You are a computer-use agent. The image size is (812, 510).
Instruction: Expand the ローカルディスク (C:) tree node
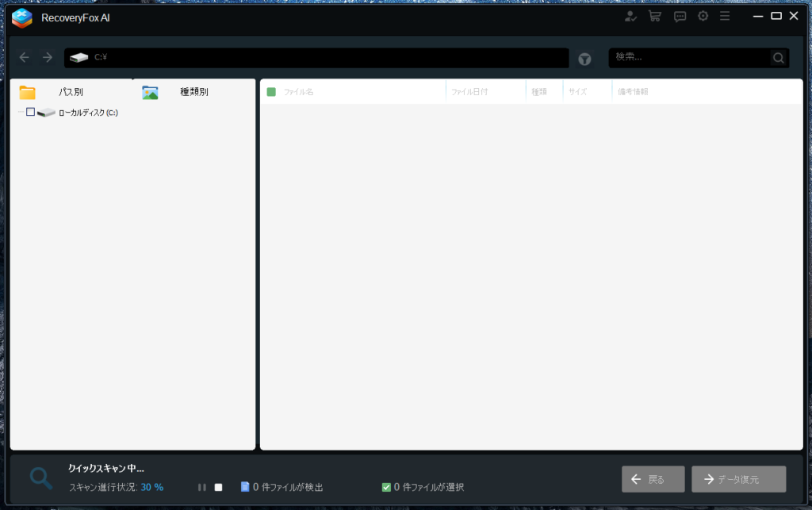click(21, 112)
